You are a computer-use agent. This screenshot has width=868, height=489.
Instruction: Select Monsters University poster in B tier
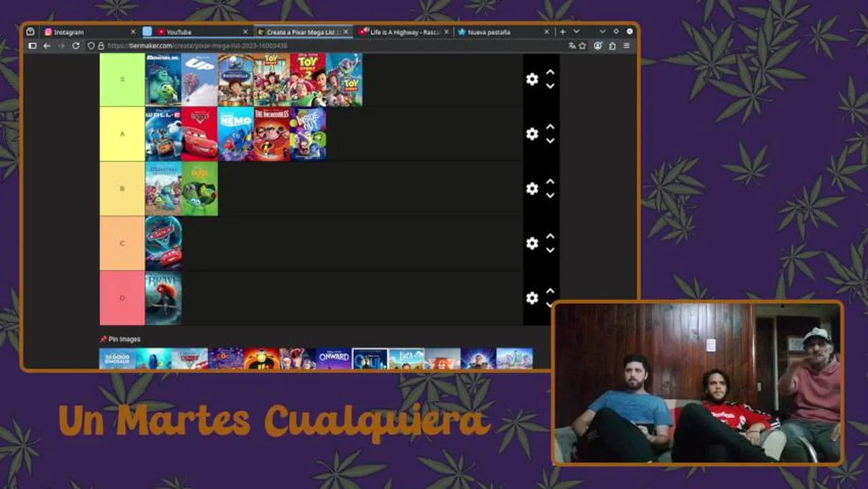click(x=163, y=188)
